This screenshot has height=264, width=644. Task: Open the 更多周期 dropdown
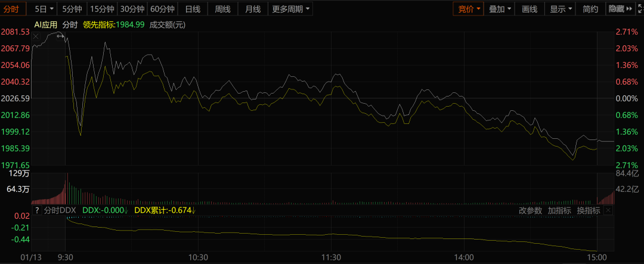[291, 9]
